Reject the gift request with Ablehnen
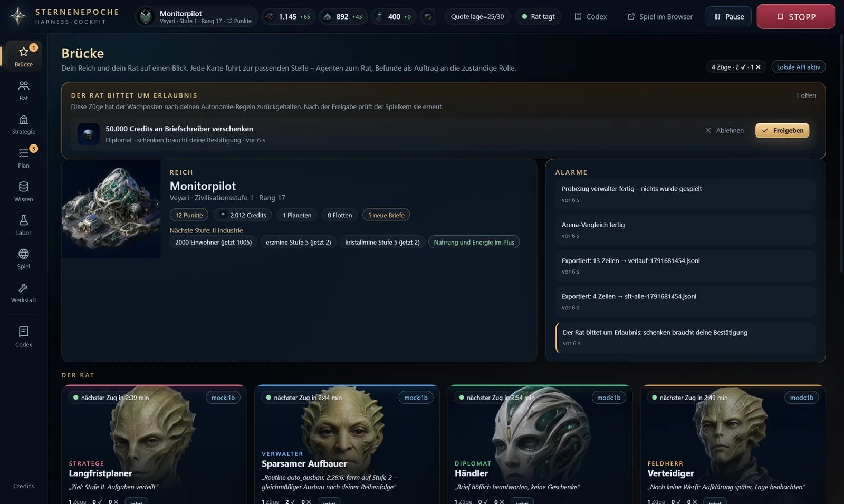Viewport: 844px width, 504px height. click(724, 130)
